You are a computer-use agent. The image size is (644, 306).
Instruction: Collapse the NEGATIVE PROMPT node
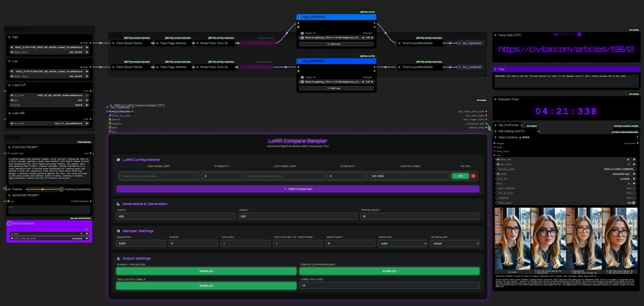click(9, 195)
